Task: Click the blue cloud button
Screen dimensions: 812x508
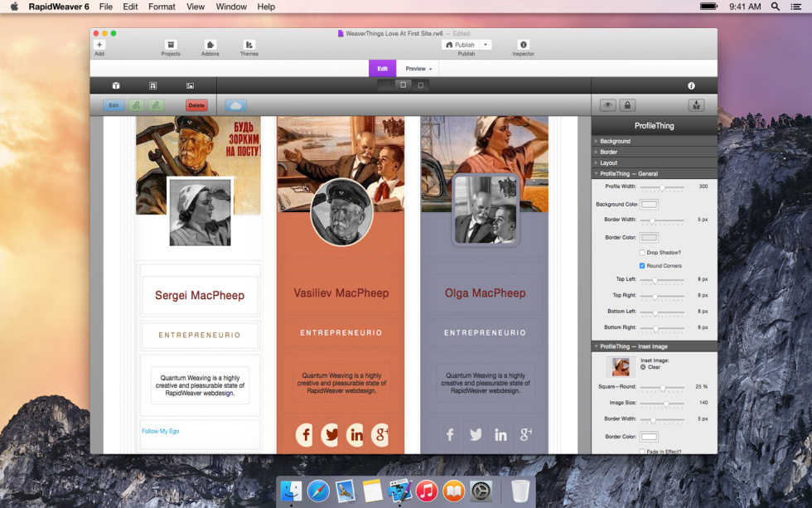Action: [235, 105]
